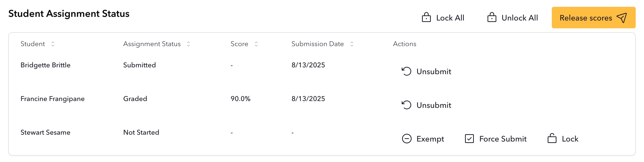Unsubmit Bridgette Brittle's assignment

click(x=426, y=71)
